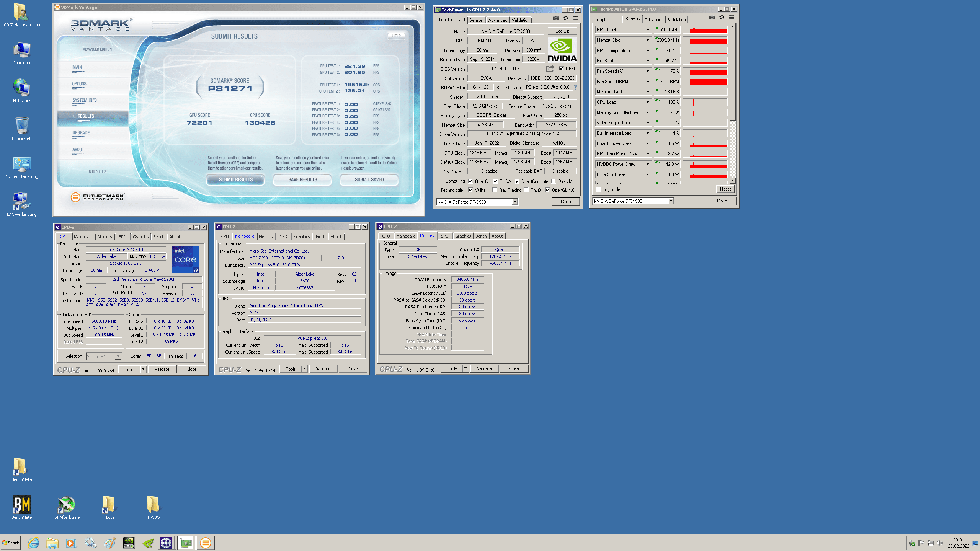This screenshot has width=980, height=551.
Task: Expand the Board Power Draw sensor dropdown
Action: pyautogui.click(x=648, y=143)
